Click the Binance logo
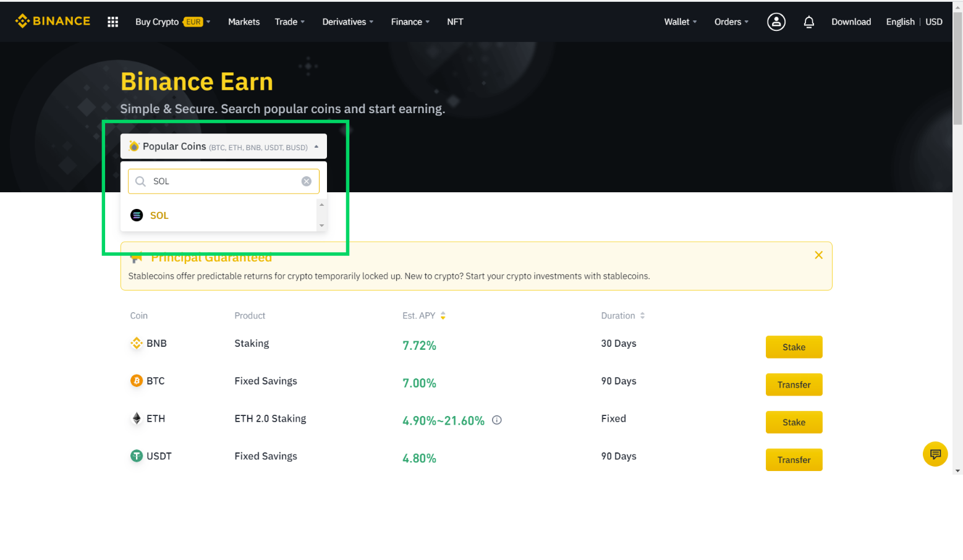Screen dimensions: 963x560 coord(53,21)
